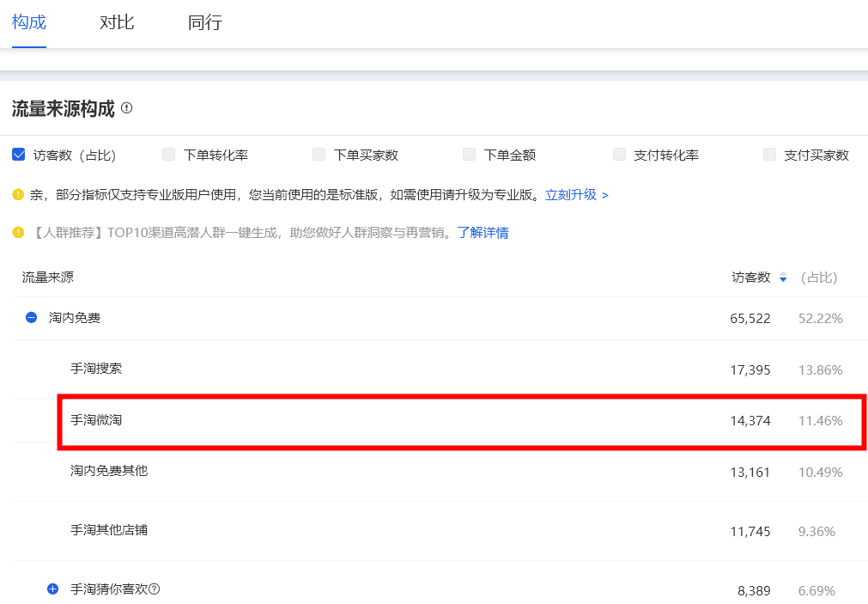Viewport: 868px width, 604px height.
Task: Click the percentage 6.69%
Action: click(x=816, y=591)
